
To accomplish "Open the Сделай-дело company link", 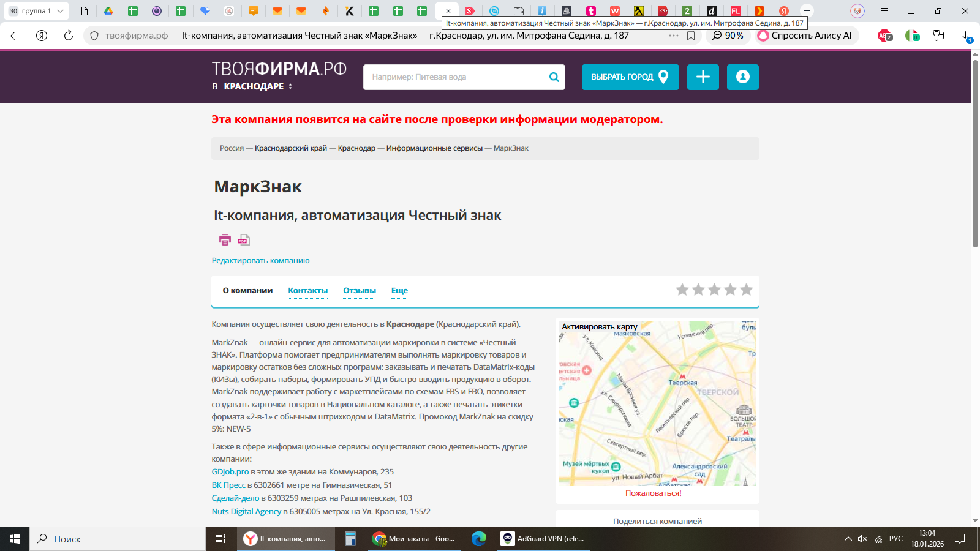I will [236, 498].
